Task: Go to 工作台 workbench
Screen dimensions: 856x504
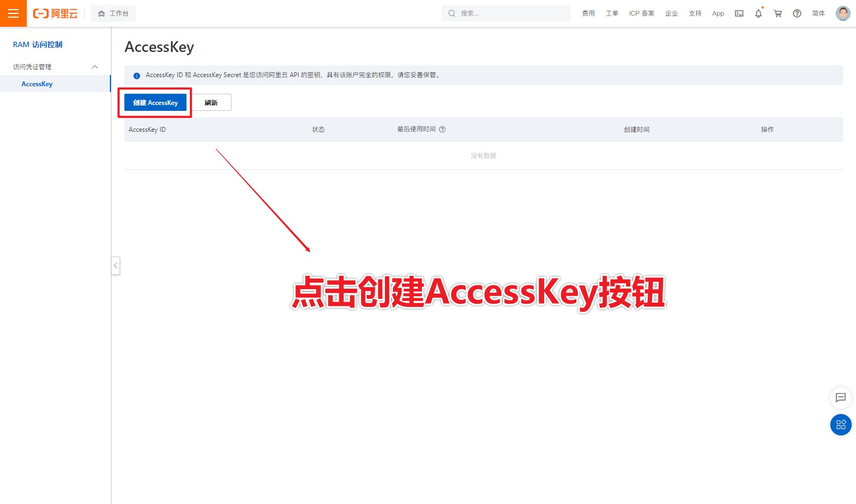Action: coord(113,13)
